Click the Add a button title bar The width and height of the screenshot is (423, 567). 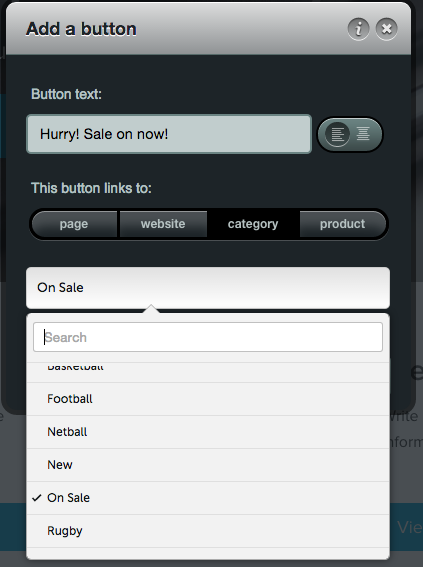[208, 29]
